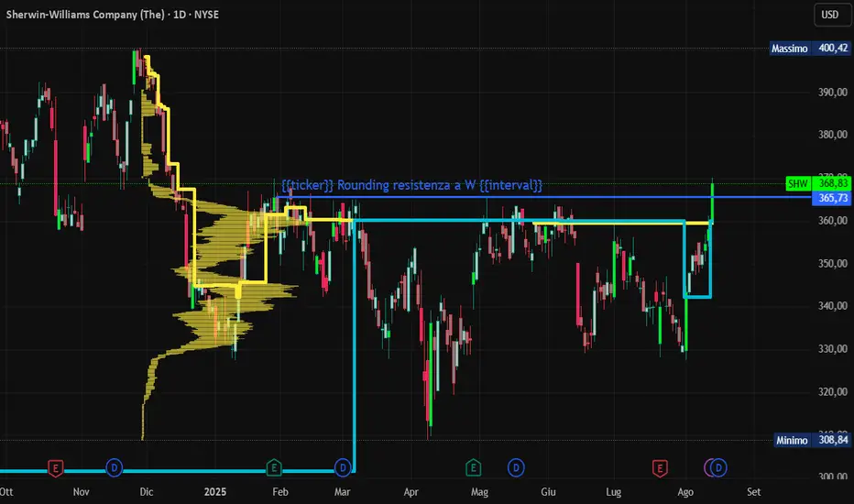Open the dividend marker between Mag and Giu
The height and width of the screenshot is (504, 854).
click(516, 467)
